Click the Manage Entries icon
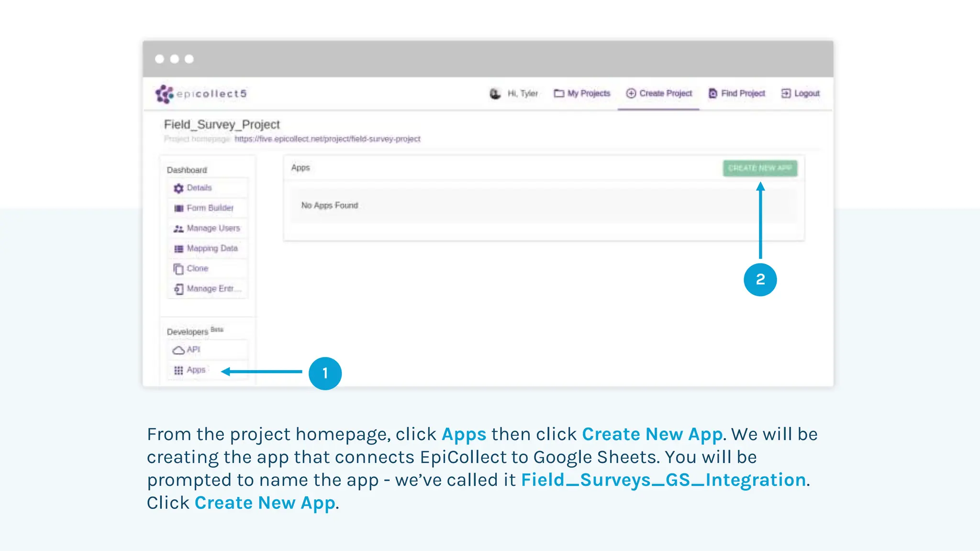The image size is (980, 551). click(178, 289)
